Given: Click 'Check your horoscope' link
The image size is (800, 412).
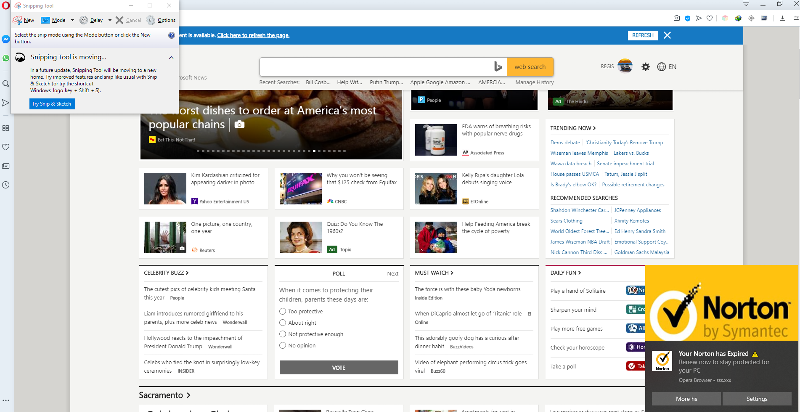Looking at the screenshot, I should pyautogui.click(x=577, y=347).
